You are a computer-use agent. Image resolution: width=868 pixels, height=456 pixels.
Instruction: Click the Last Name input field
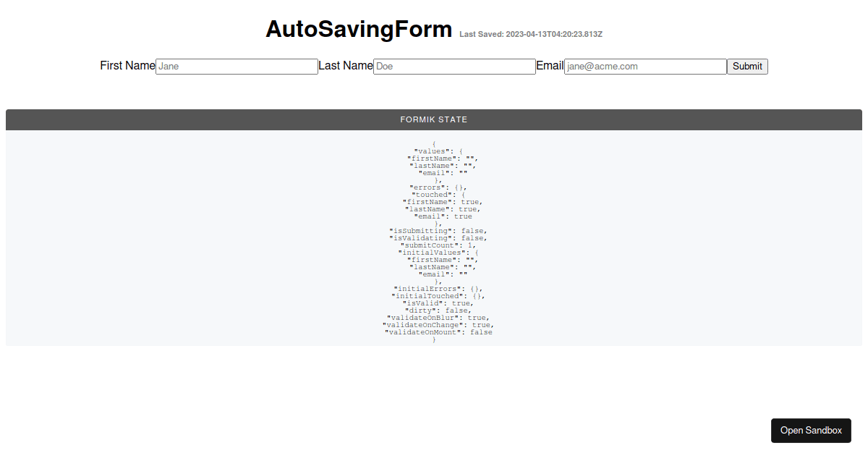coord(454,66)
